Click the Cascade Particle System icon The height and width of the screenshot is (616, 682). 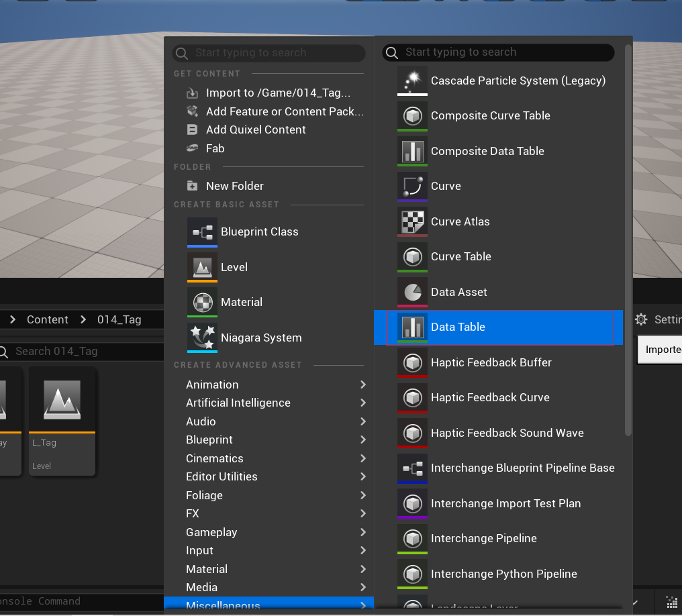click(412, 81)
